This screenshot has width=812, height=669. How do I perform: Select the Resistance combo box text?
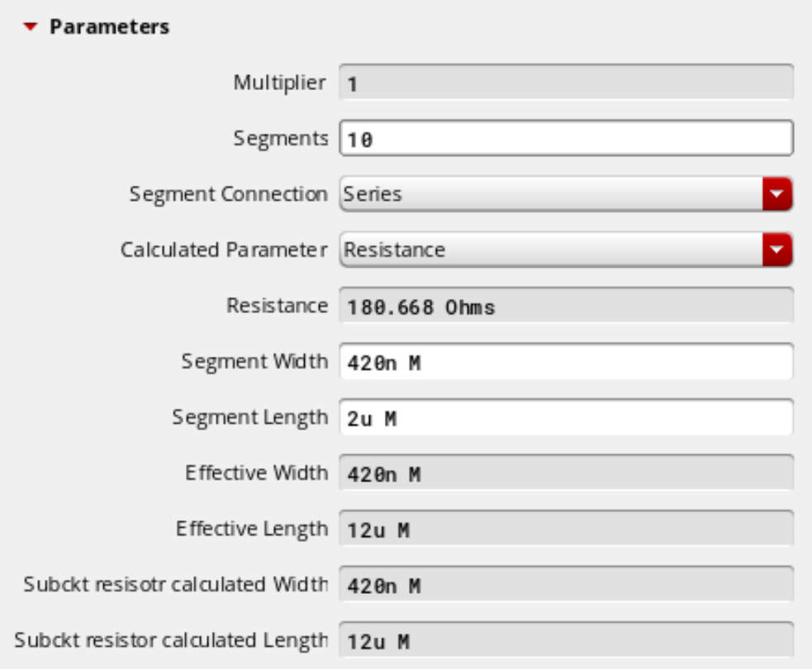point(395,250)
